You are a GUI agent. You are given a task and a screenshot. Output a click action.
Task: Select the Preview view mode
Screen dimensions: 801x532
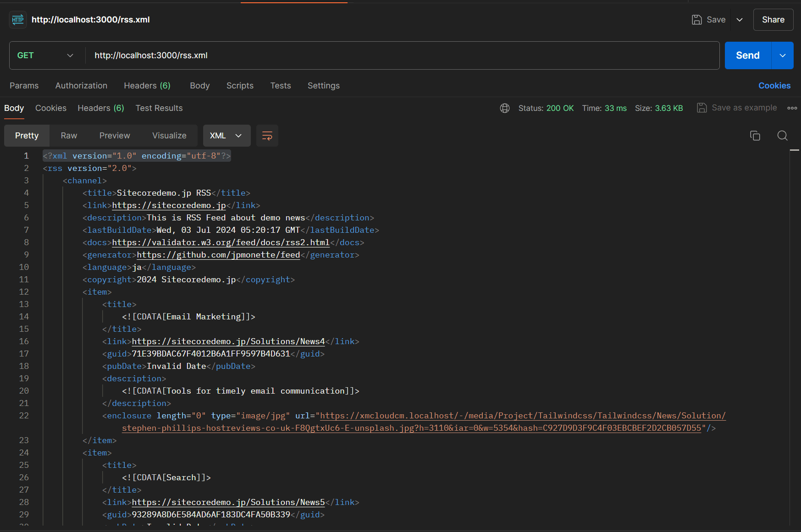[x=115, y=136]
